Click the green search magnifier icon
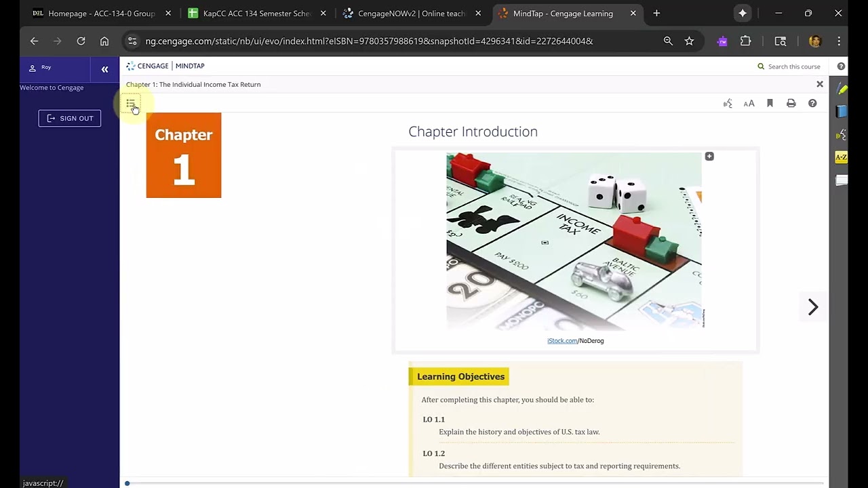This screenshot has width=868, height=488. tap(761, 66)
